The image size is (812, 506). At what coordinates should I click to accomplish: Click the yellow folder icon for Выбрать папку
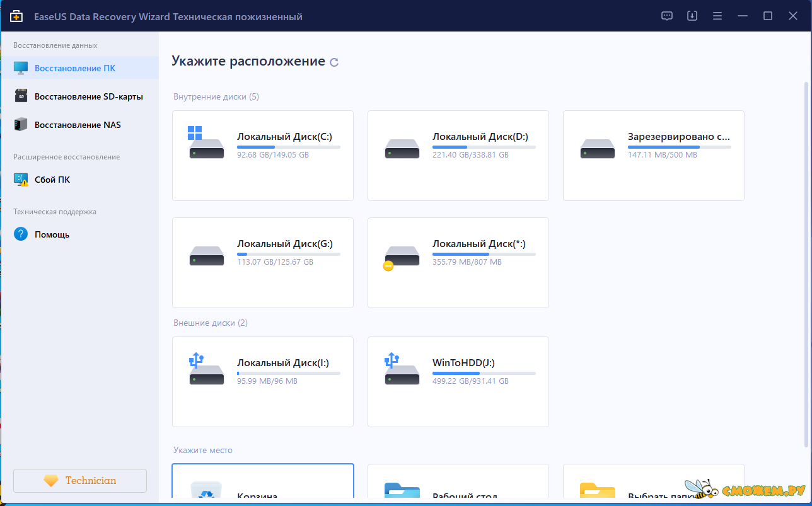598,490
